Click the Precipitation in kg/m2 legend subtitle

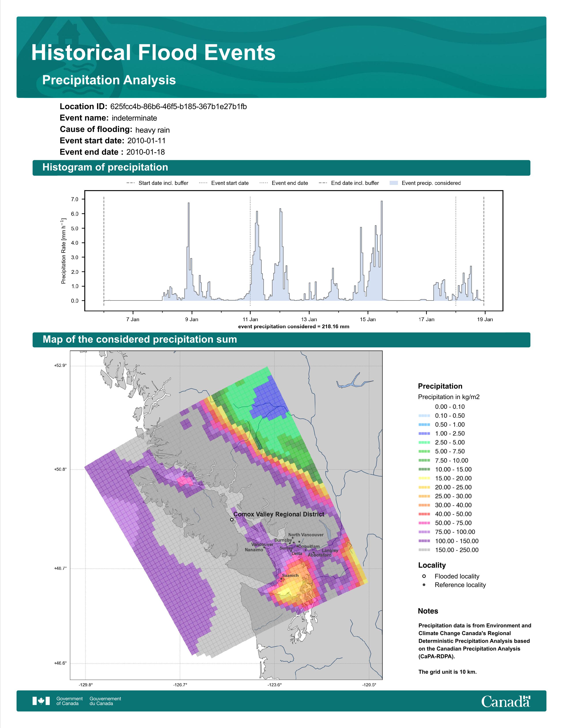tap(449, 397)
